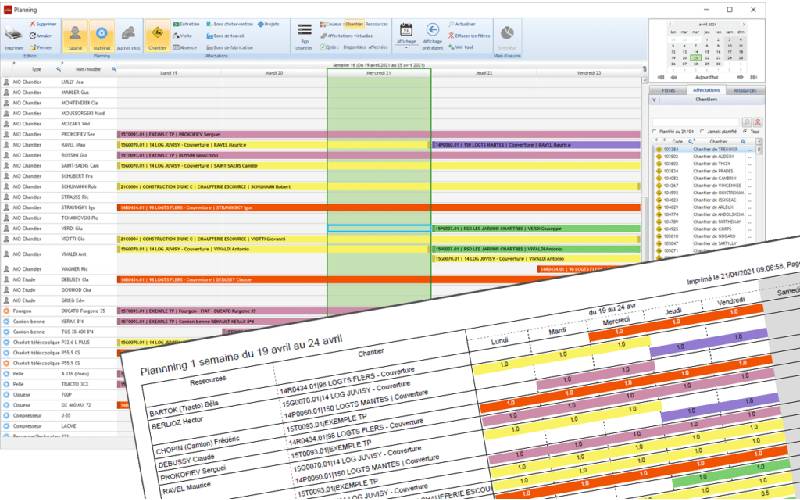This screenshot has height=500, width=800.
Task: Select the lundi 19 column header
Action: (169, 73)
